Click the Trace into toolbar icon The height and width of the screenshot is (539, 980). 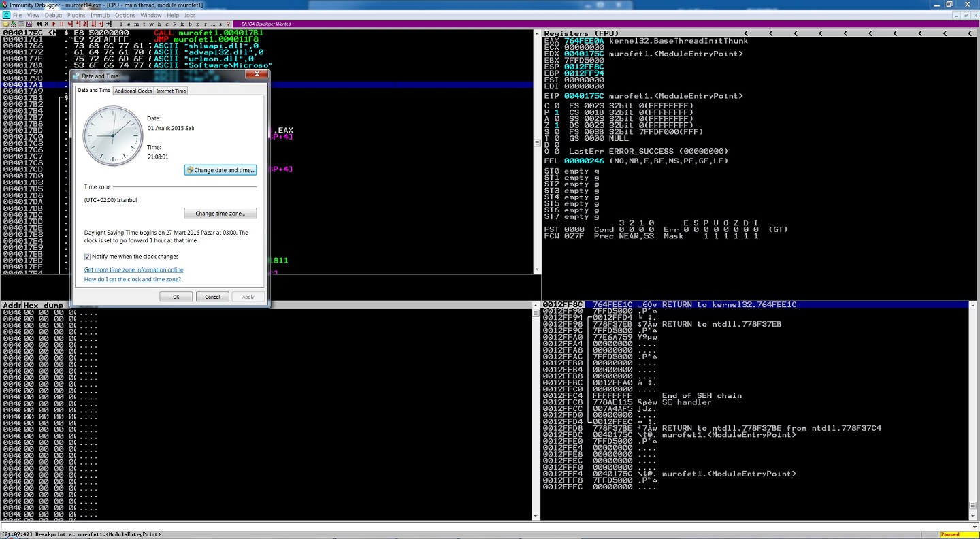(85, 24)
